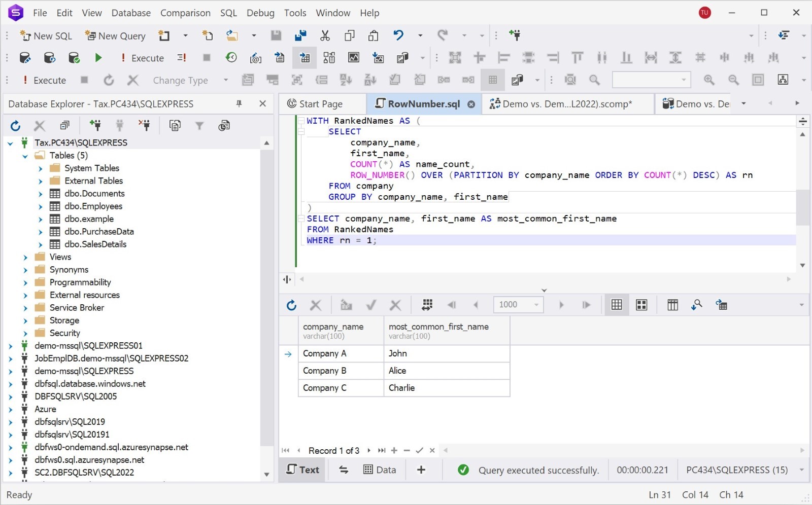Click the plus add view button
812x505 pixels.
[421, 470]
